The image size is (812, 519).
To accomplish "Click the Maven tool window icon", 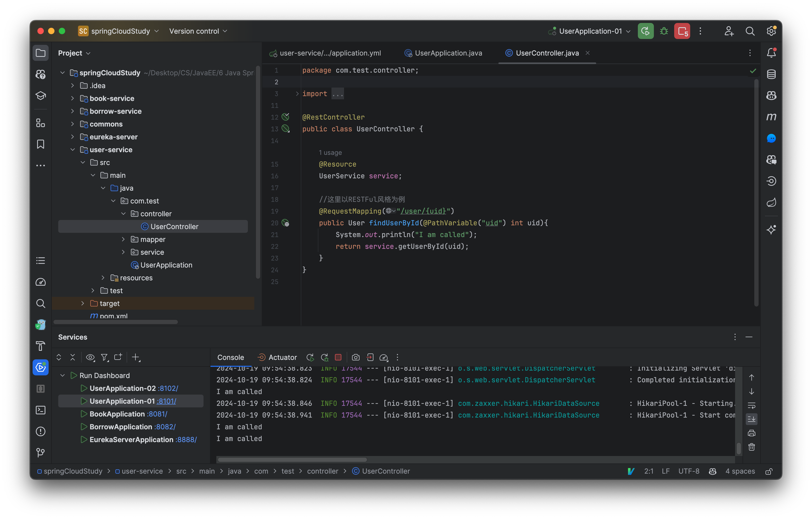I will (x=771, y=117).
